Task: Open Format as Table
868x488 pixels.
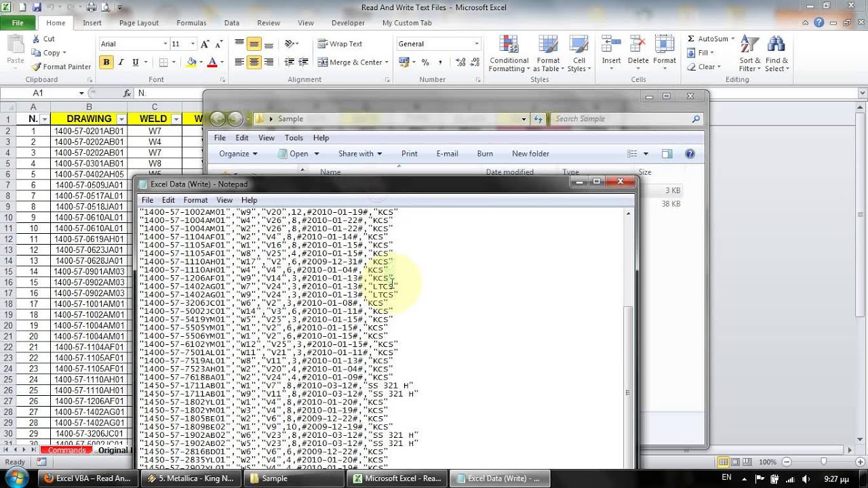Action: coord(548,54)
